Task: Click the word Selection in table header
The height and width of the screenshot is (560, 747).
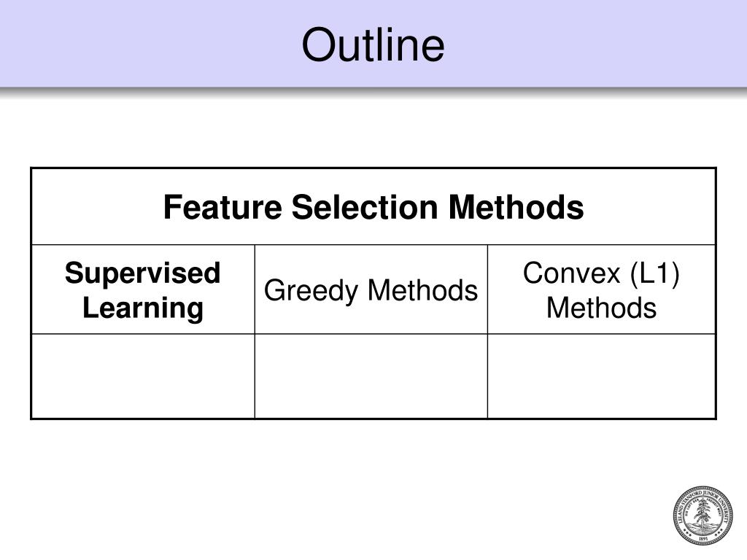Action: (x=365, y=207)
